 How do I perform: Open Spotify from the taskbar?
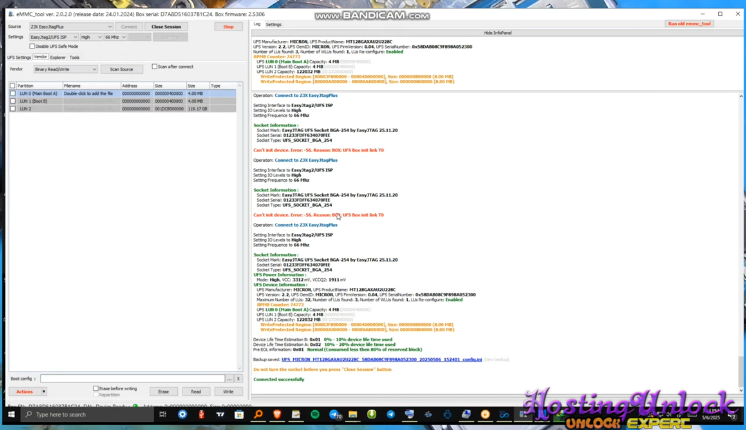[x=315, y=414]
